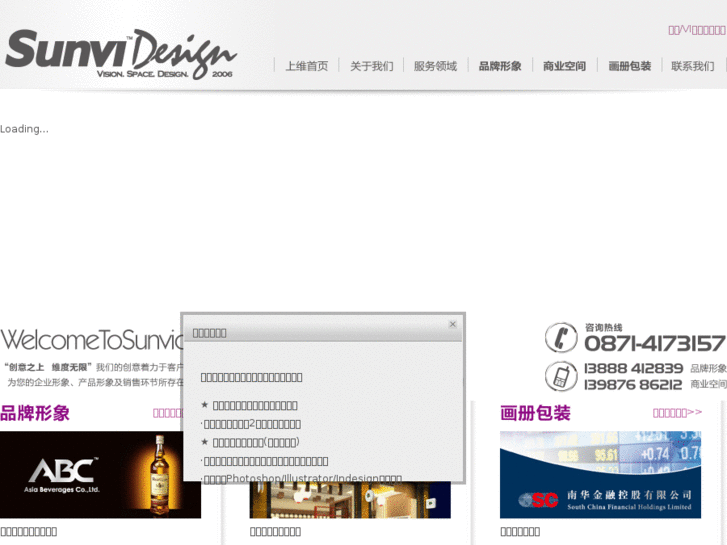Click the caption under ABC thumbnail

pyautogui.click(x=29, y=532)
